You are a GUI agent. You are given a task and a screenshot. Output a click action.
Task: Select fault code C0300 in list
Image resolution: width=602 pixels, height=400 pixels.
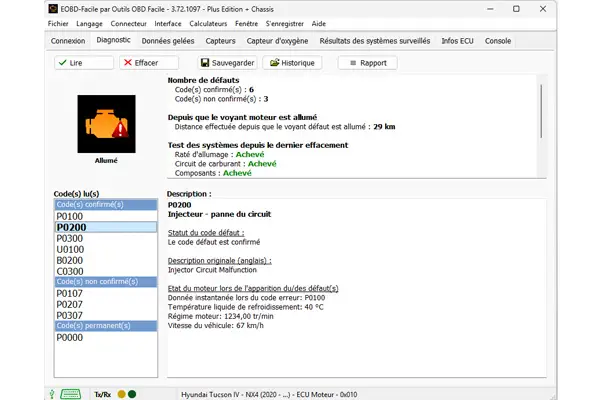[106, 271]
